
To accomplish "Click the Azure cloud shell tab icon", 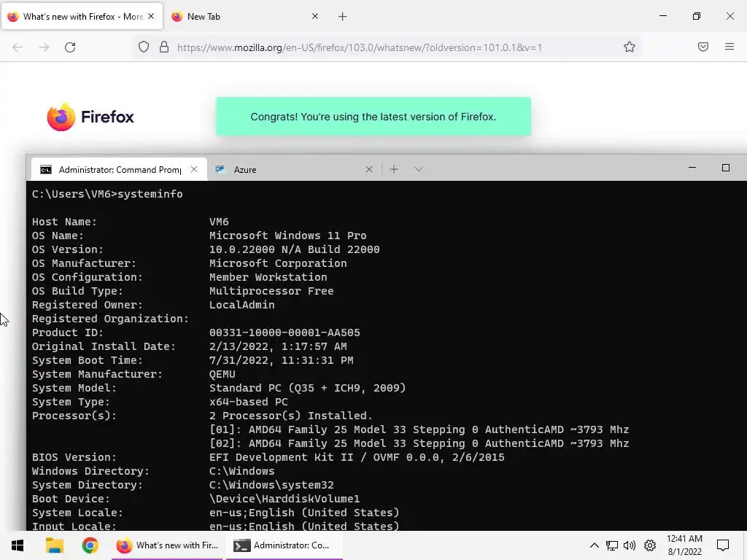I will (x=220, y=169).
